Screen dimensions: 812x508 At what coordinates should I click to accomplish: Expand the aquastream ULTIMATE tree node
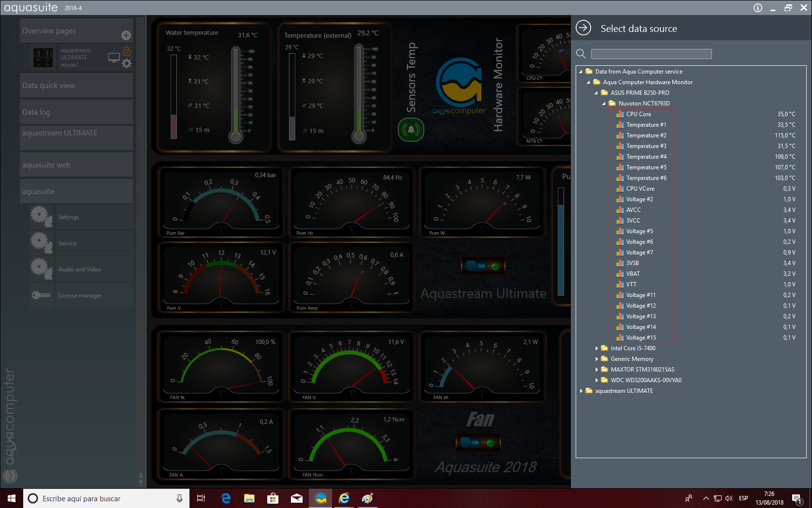click(x=581, y=391)
